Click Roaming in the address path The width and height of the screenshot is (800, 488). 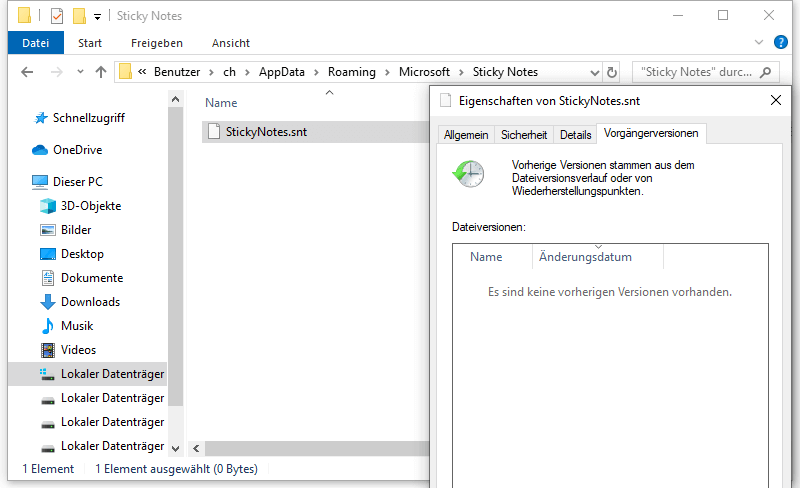(x=352, y=72)
